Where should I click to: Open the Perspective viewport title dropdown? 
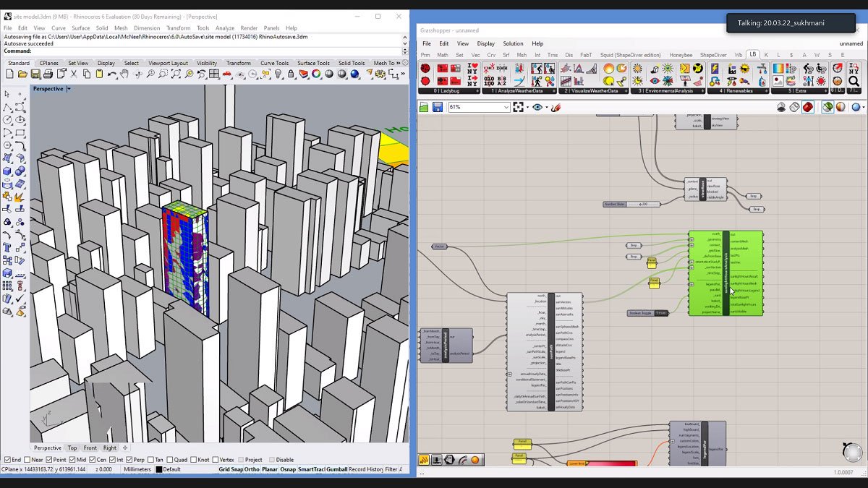point(69,89)
